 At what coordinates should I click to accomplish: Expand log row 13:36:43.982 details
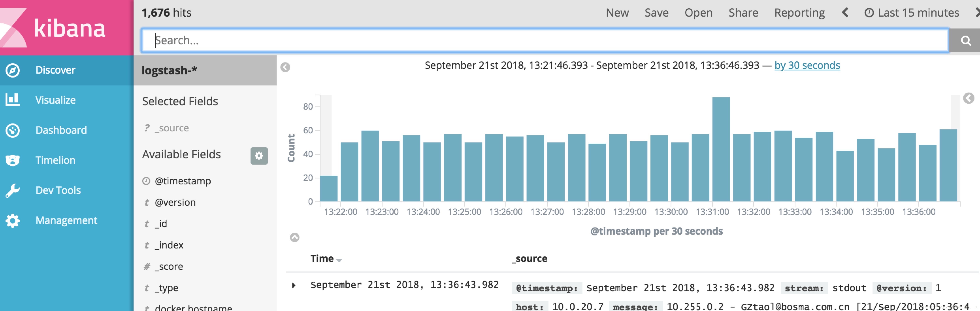coord(293,285)
